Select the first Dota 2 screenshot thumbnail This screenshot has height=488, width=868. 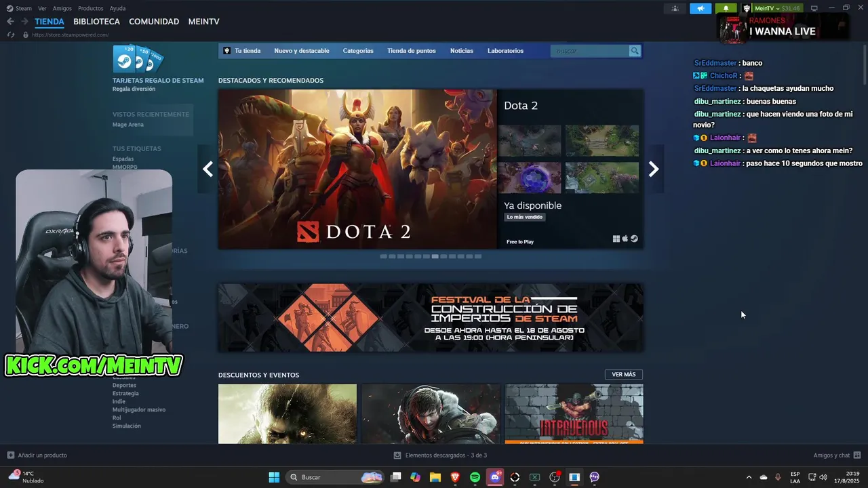[x=530, y=140]
